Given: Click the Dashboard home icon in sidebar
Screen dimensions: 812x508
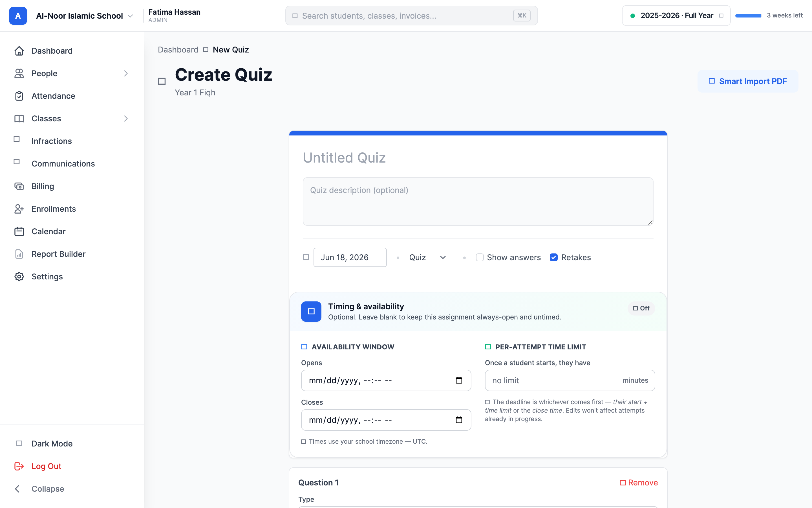Looking at the screenshot, I should pos(19,51).
